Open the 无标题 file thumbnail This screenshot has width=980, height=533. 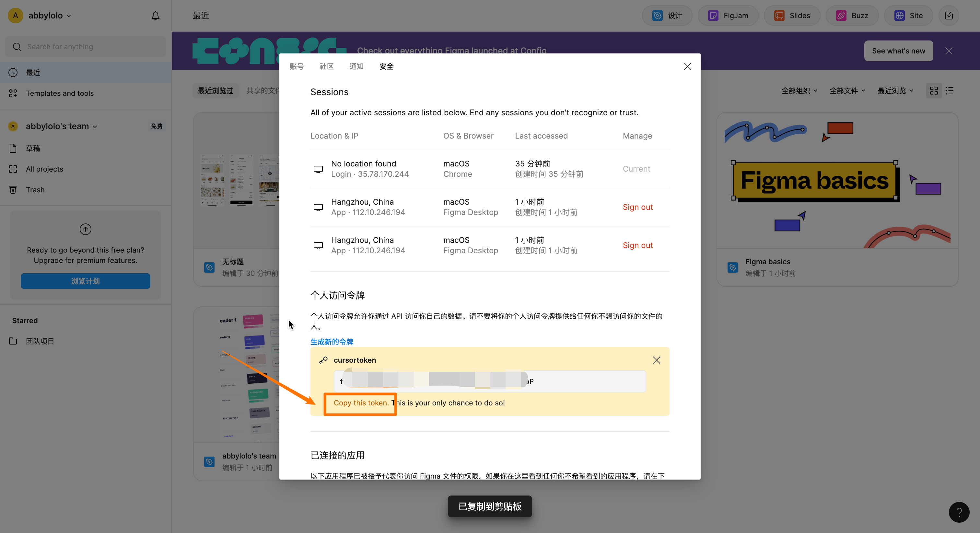(237, 181)
